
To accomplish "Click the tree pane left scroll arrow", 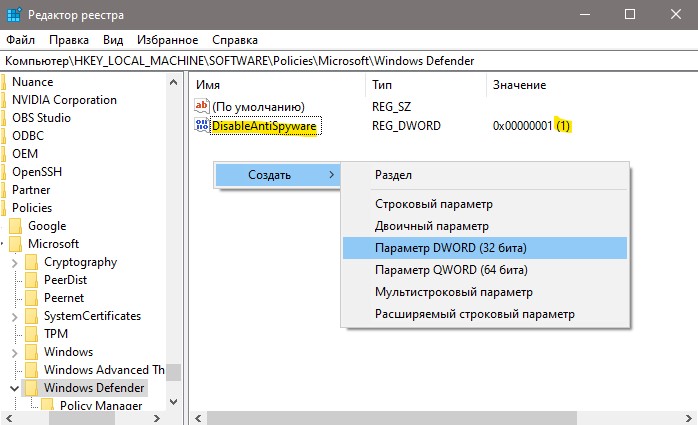I will click(8, 418).
